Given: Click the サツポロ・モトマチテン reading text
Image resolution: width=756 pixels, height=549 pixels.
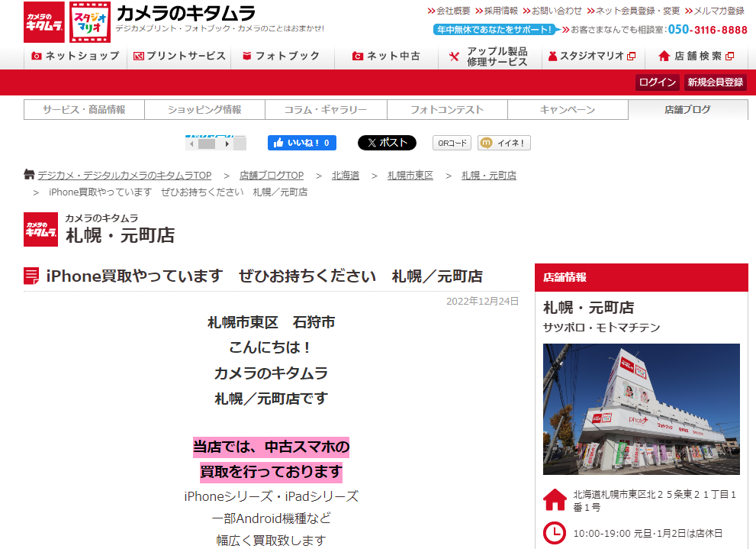Looking at the screenshot, I should point(602,328).
